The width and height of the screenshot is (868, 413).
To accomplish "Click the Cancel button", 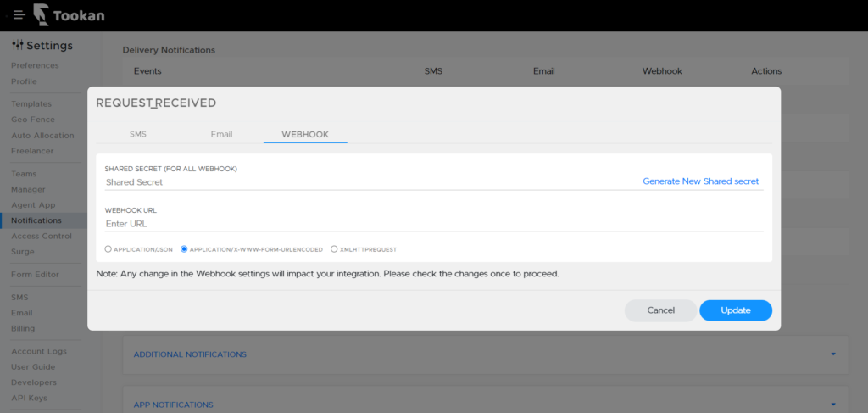I will 661,310.
